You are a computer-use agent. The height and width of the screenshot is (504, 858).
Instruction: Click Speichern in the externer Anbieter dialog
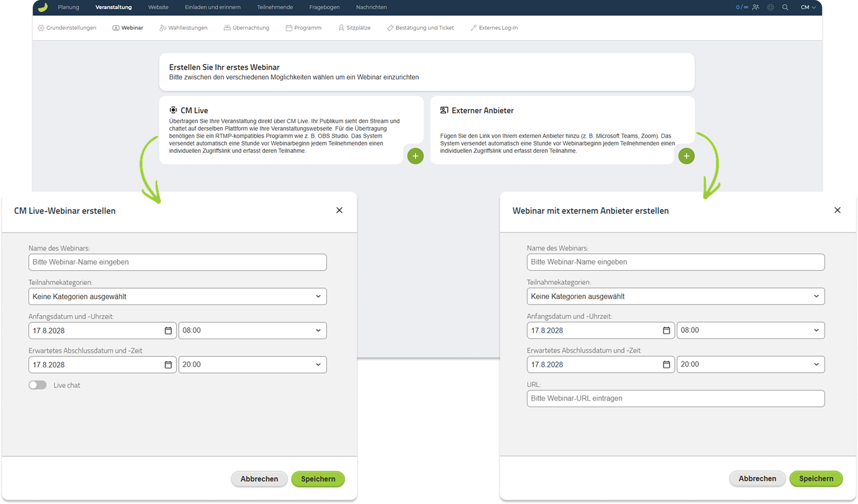click(816, 478)
